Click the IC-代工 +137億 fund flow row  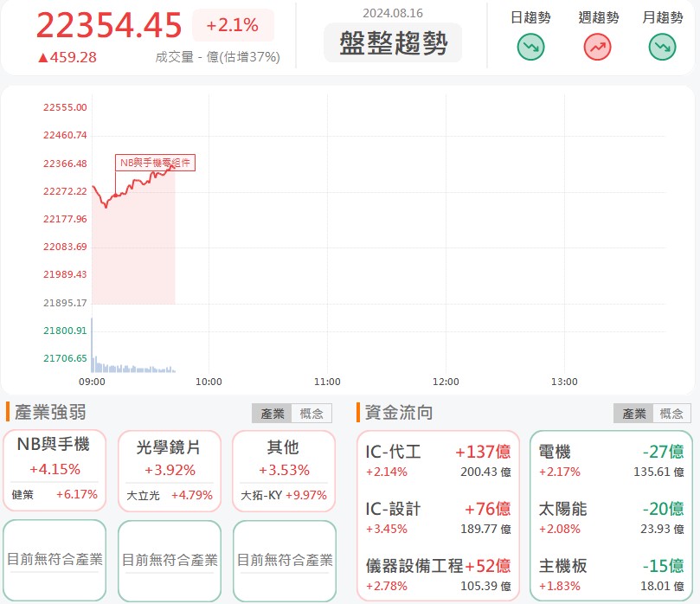(438, 460)
